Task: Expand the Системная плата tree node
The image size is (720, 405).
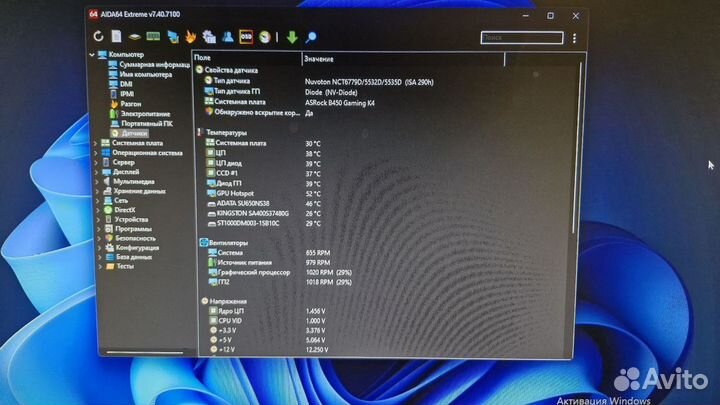Action: pyautogui.click(x=95, y=143)
